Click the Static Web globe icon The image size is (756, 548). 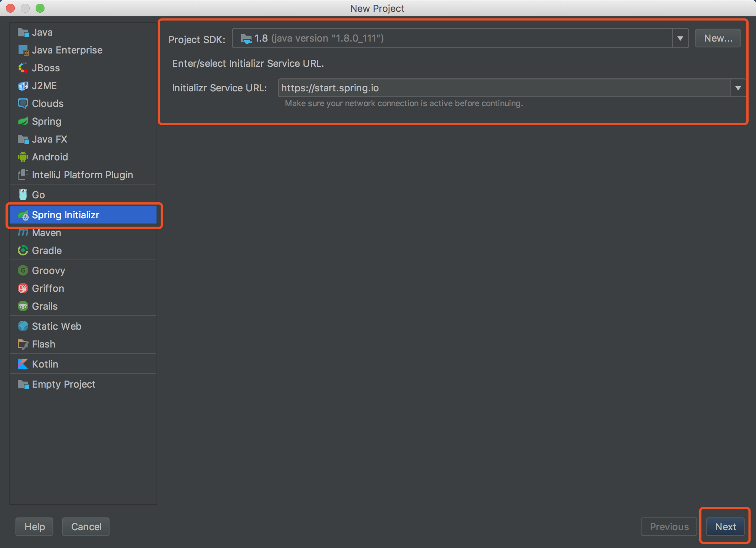tap(23, 326)
